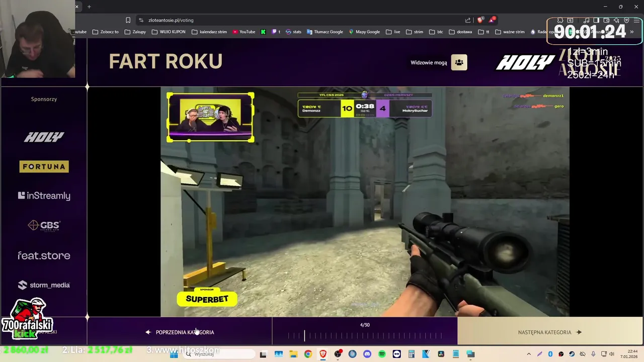Open Google Chrome from the taskbar
Image resolution: width=644 pixels, height=362 pixels.
(x=308, y=354)
